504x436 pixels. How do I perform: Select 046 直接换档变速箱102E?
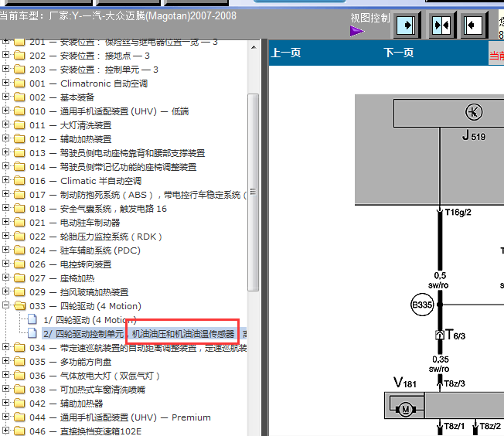pos(85,431)
